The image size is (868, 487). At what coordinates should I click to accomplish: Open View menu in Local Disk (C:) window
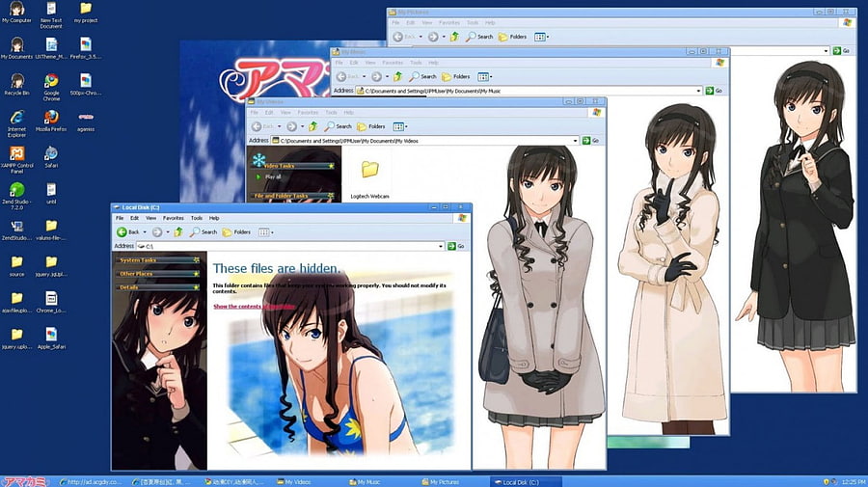(150, 218)
